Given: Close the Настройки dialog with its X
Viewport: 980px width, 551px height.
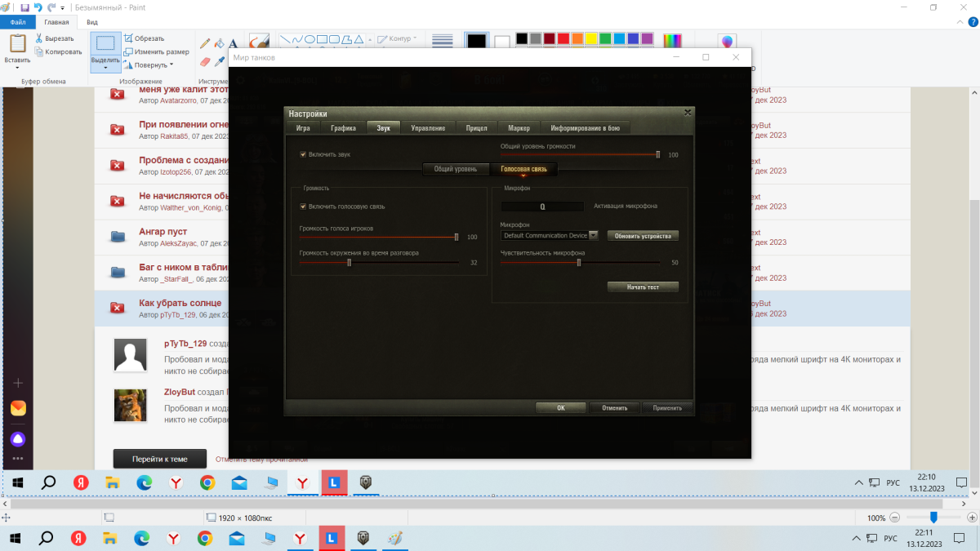Looking at the screenshot, I should tap(687, 113).
